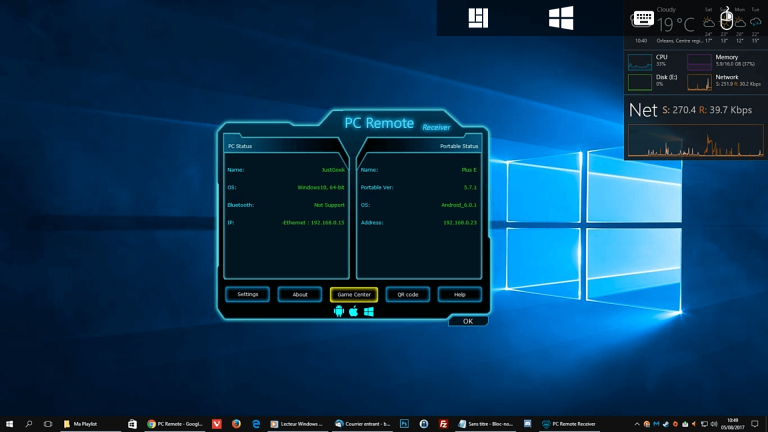Click the keyboard icon in top overlay

click(x=643, y=19)
